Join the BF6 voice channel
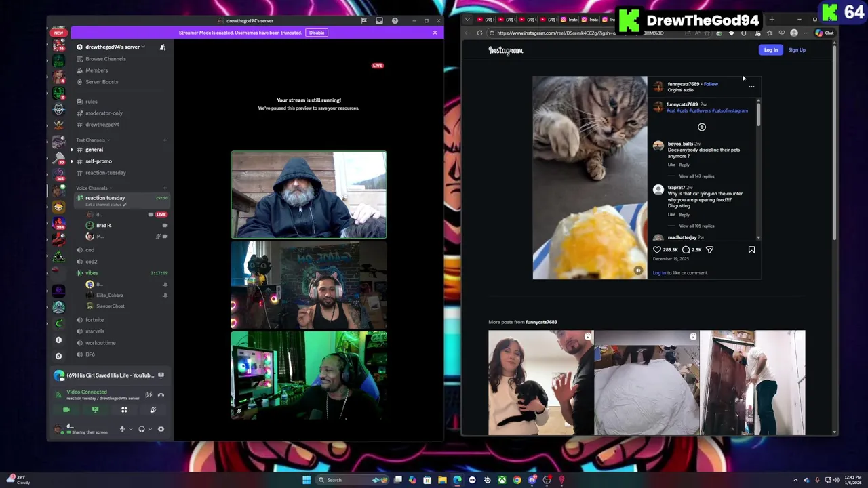 pos(90,354)
